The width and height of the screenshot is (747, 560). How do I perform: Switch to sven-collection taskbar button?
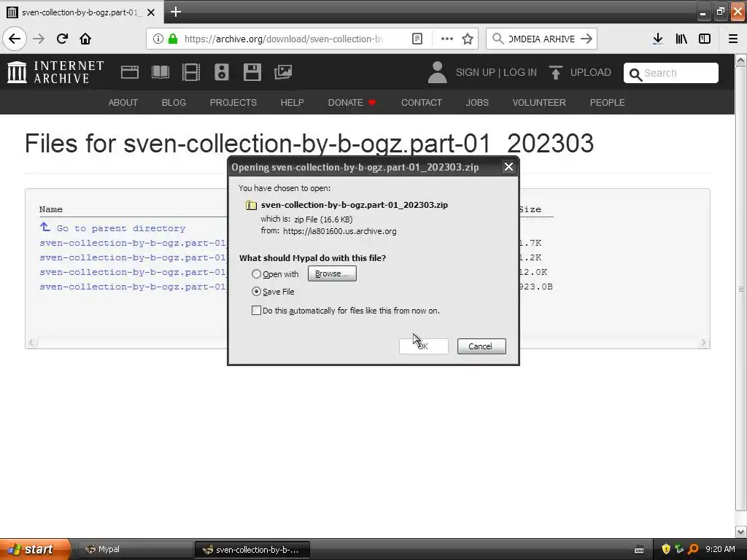pyautogui.click(x=252, y=550)
